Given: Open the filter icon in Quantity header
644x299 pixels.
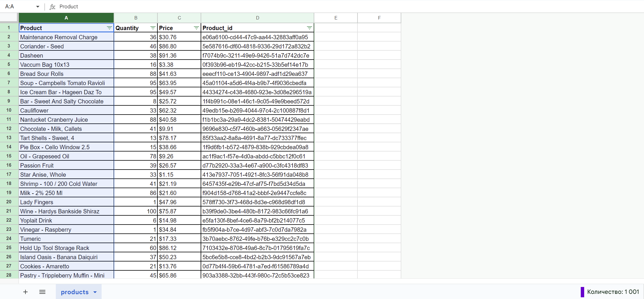Looking at the screenshot, I should [x=153, y=28].
